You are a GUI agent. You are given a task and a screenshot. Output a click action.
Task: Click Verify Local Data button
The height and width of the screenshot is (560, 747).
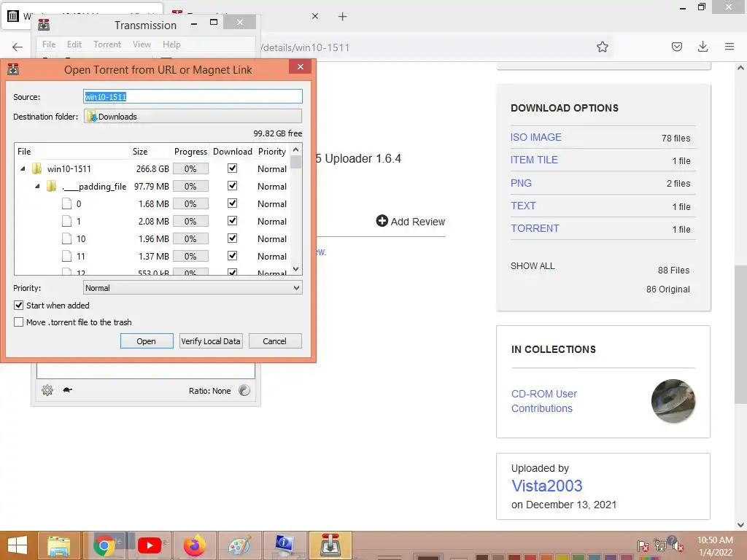point(211,341)
